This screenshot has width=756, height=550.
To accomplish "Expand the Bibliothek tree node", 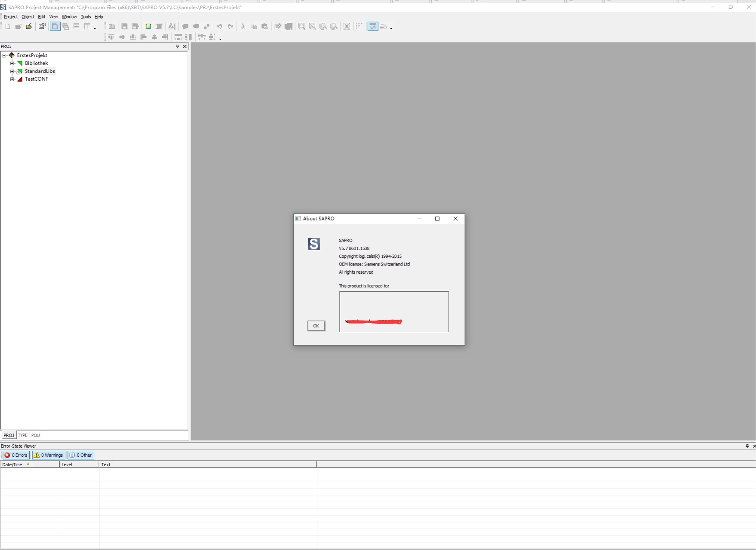I will pos(12,63).
